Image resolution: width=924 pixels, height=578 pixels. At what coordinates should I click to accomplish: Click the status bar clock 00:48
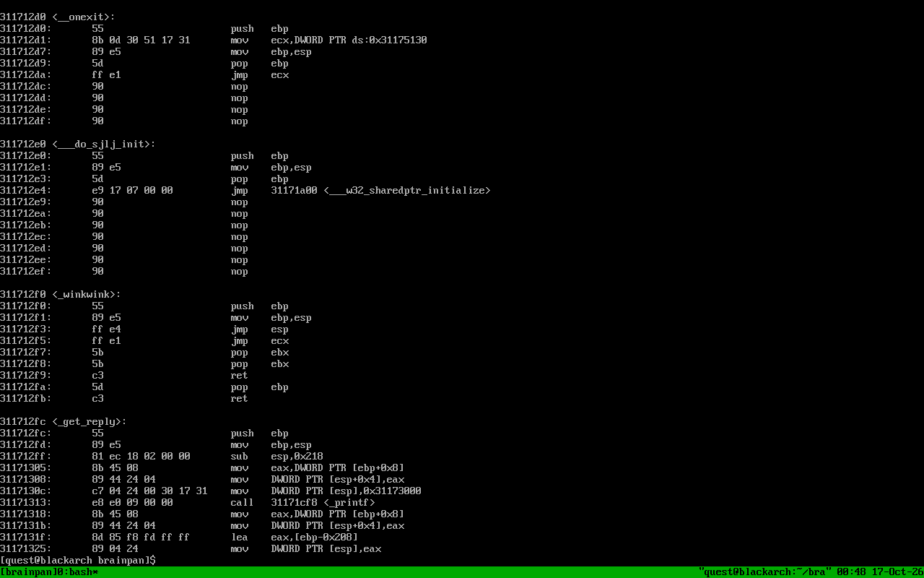pyautogui.click(x=852, y=572)
